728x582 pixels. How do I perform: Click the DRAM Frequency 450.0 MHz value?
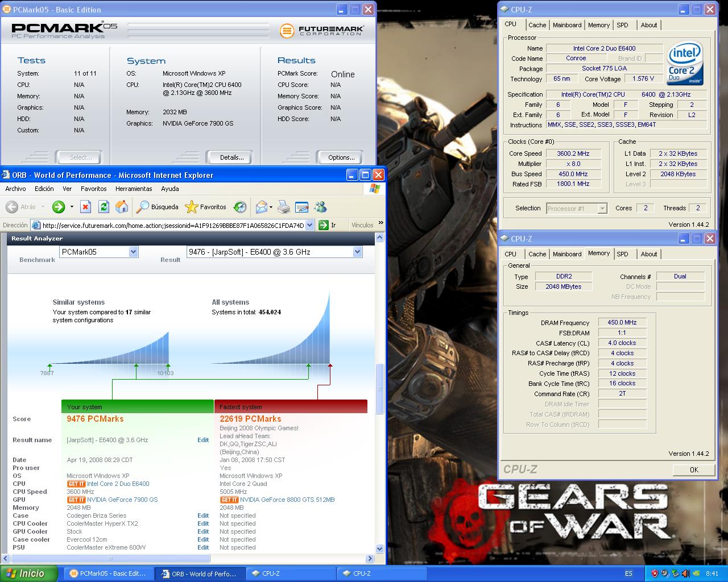coord(622,322)
